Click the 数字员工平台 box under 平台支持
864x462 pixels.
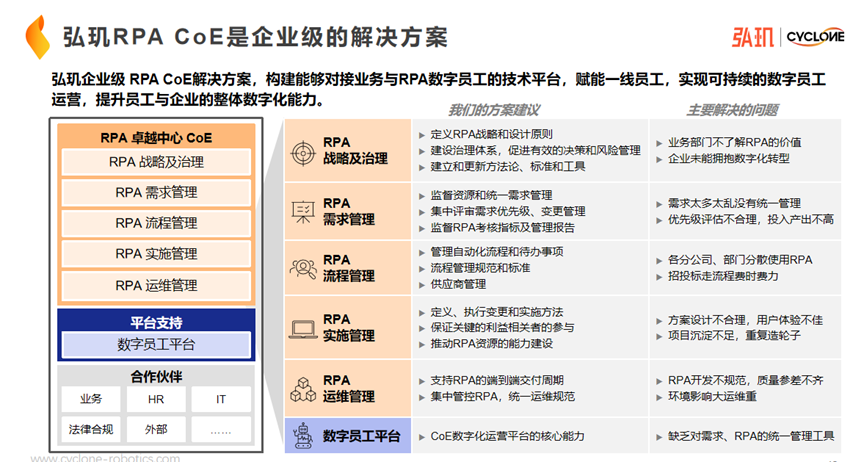(156, 345)
